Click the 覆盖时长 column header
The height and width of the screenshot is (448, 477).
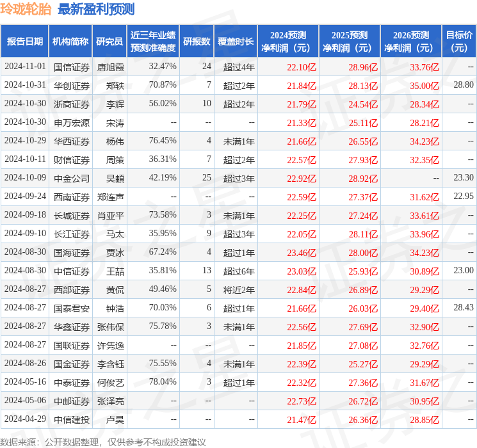click(236, 42)
